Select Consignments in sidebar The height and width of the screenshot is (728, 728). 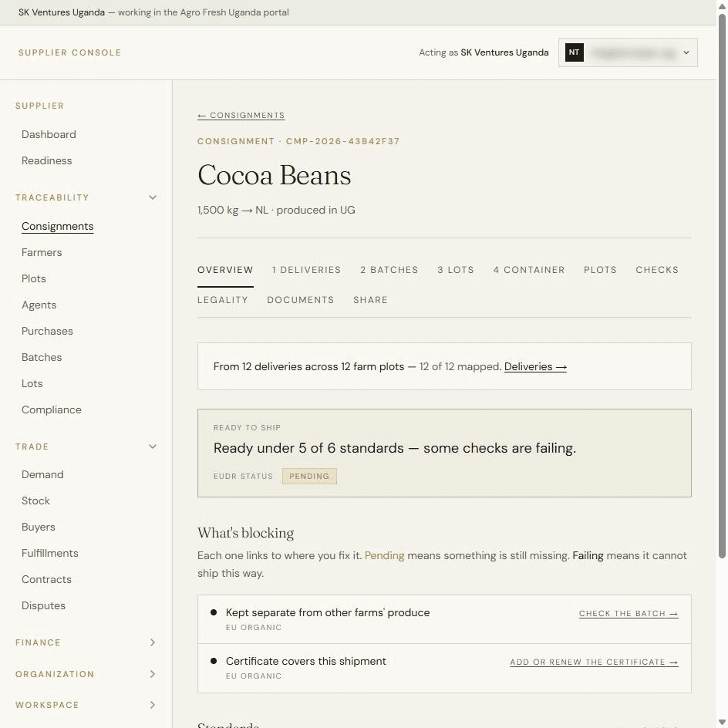point(58,226)
